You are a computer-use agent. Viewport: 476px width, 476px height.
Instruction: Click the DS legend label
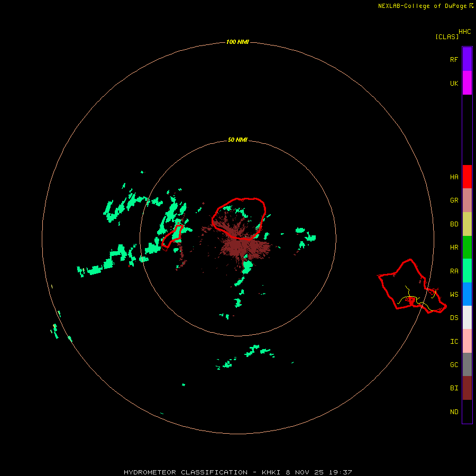pyautogui.click(x=454, y=318)
